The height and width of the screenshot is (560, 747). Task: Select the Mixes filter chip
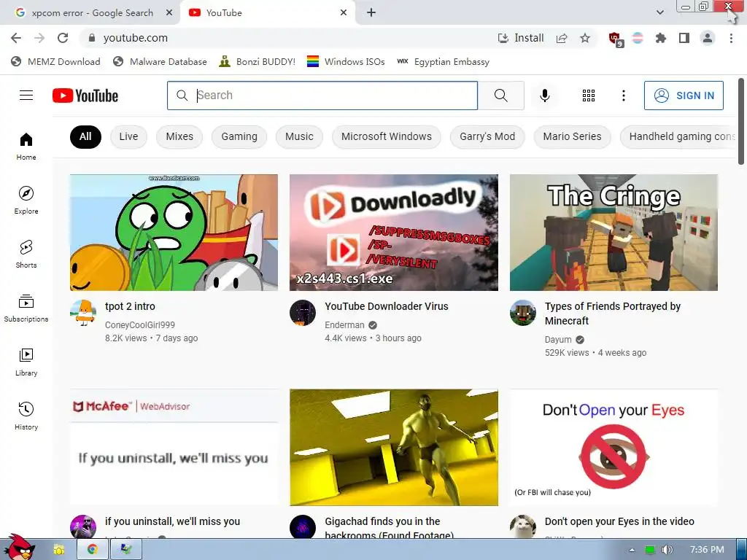[x=179, y=136]
